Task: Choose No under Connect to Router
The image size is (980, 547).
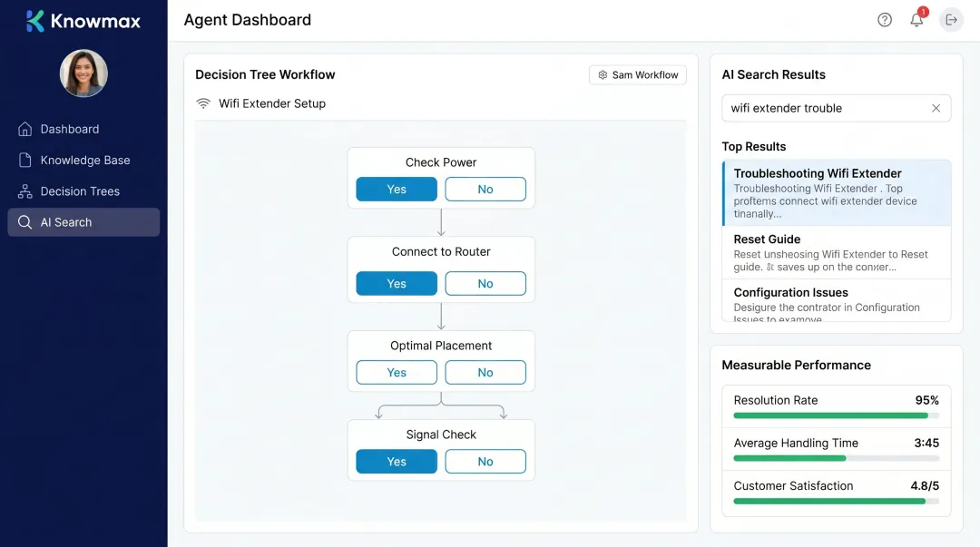Action: (x=485, y=283)
